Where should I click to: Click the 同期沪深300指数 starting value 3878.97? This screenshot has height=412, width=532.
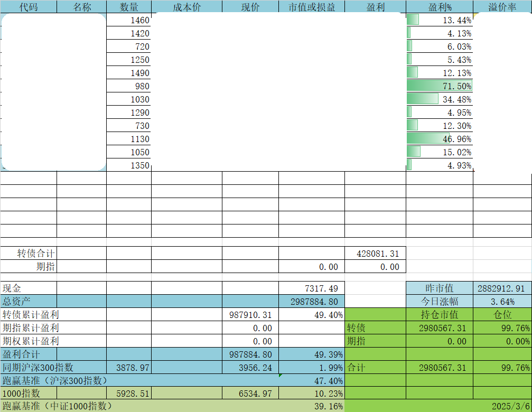pos(129,367)
